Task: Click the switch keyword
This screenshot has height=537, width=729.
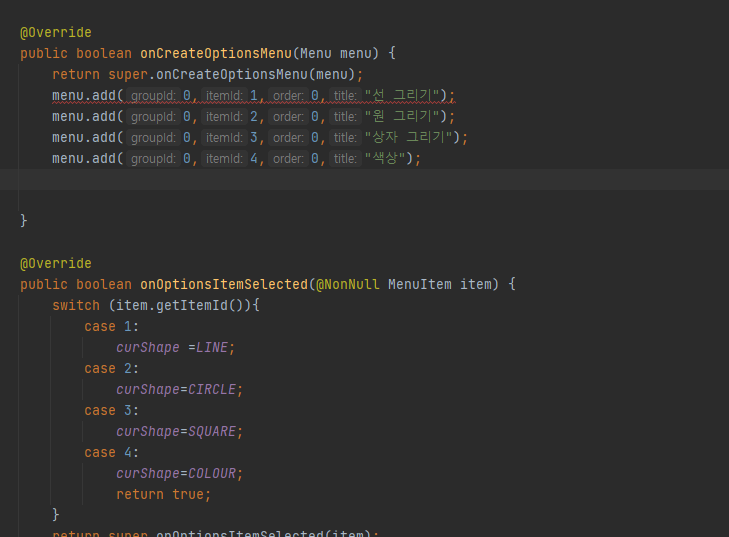Action: [x=76, y=305]
